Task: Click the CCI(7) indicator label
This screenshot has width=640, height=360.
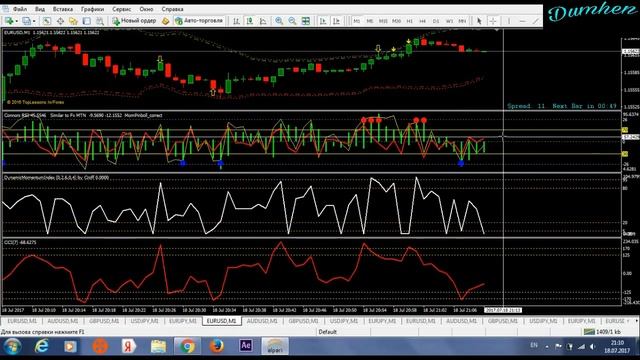Action: click(x=20, y=242)
